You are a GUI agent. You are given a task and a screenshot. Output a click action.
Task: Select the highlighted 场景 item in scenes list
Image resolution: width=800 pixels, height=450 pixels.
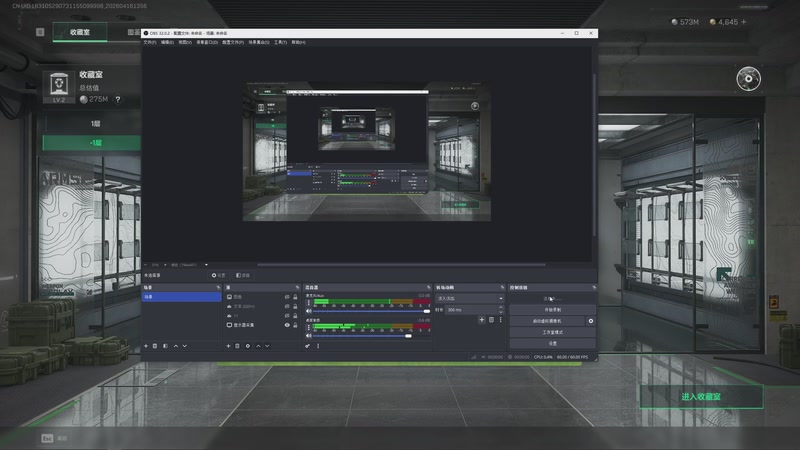pos(181,296)
